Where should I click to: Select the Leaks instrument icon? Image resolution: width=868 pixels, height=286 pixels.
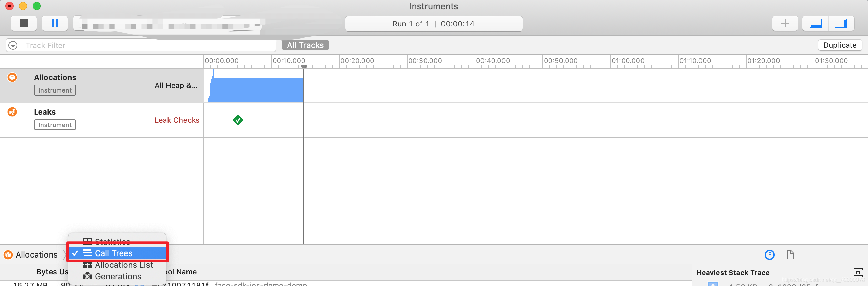pos(12,112)
